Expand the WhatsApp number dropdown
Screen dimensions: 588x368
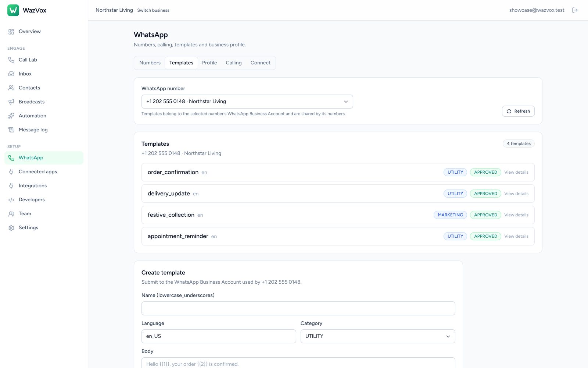coord(247,102)
